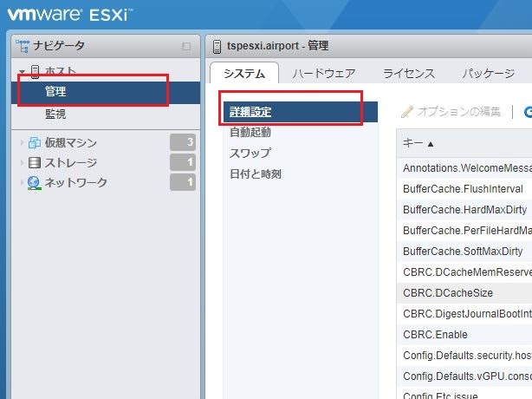Open 自動起動 settings
532x399 pixels.
pos(301,132)
